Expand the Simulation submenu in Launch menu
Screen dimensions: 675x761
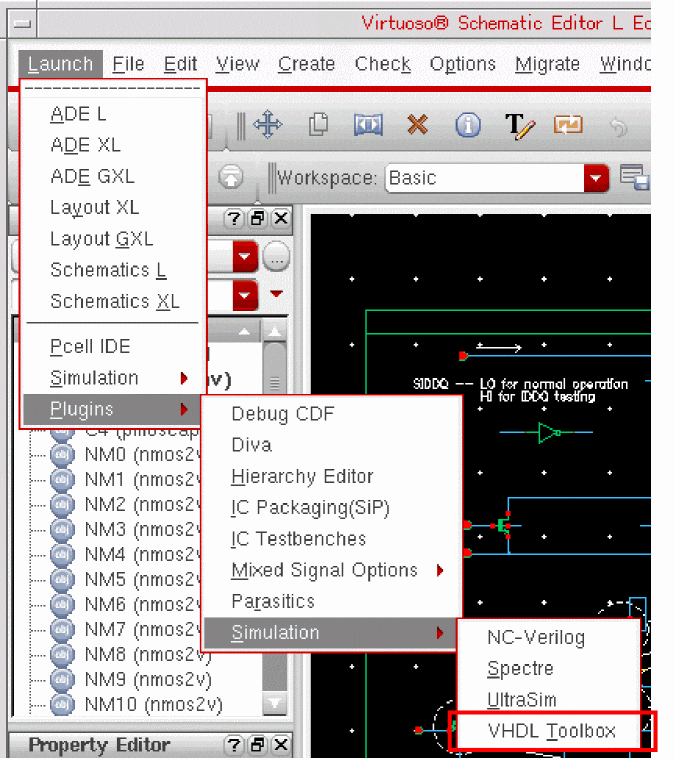113,378
